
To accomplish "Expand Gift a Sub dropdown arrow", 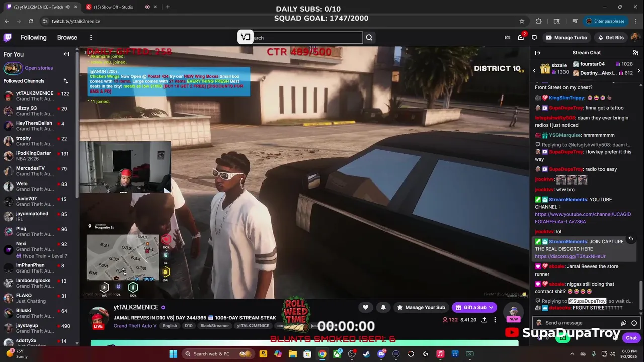I will (491, 307).
